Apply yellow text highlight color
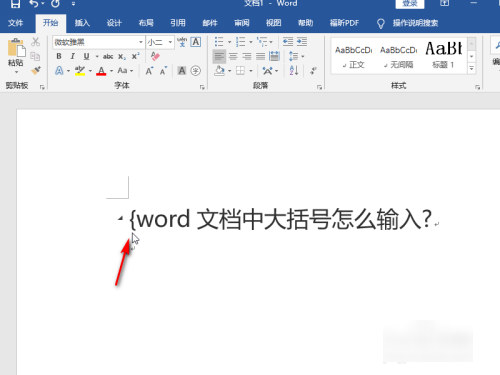Screen dimensions: 500x375 (x=80, y=71)
